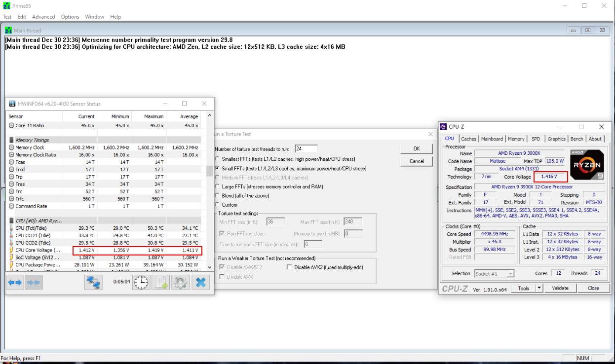Switch to the Caches tab in CPU-Z
Screen dimensions: 615x364
point(468,139)
